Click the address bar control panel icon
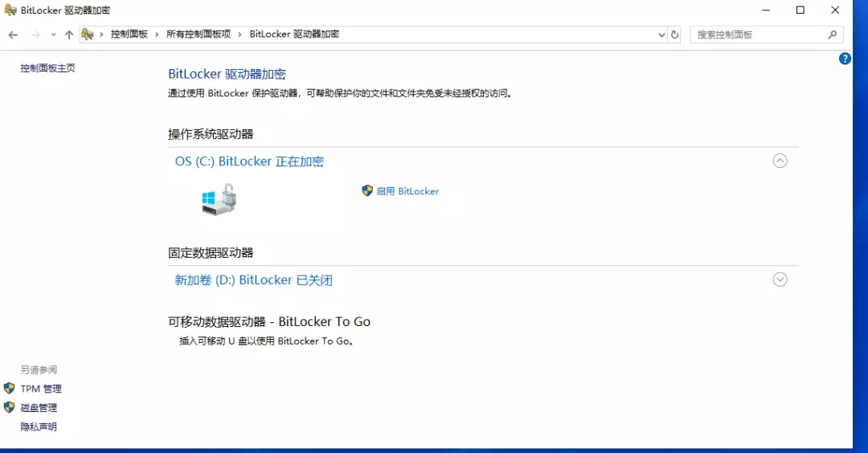 coord(88,35)
